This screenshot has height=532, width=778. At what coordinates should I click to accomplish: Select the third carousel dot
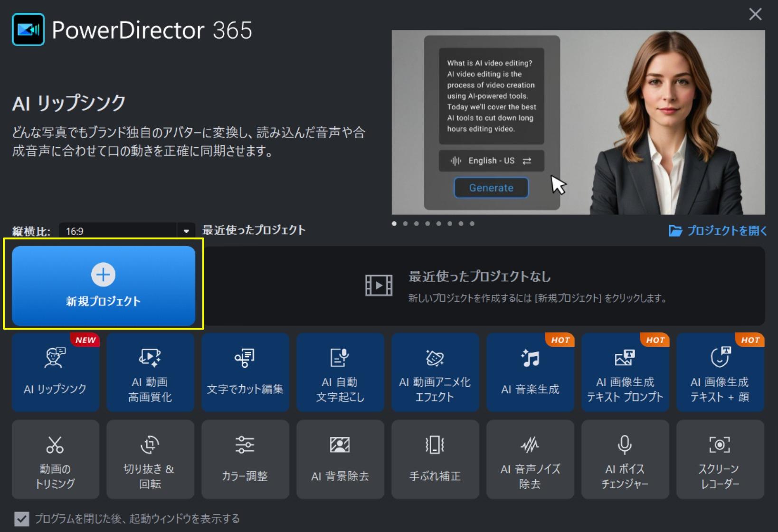click(417, 223)
